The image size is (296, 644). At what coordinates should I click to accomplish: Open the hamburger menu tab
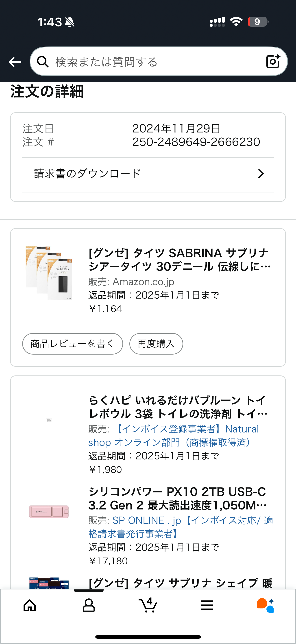coord(207,606)
